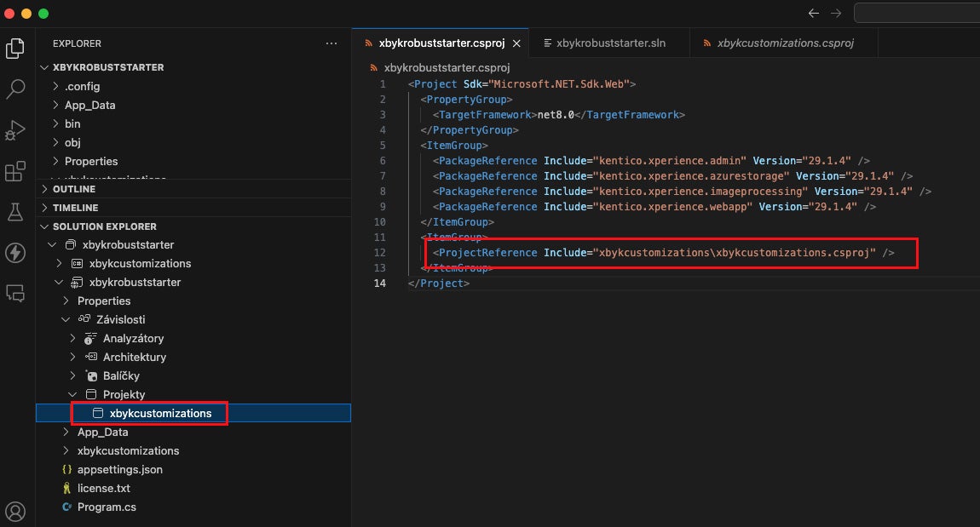
Task: Click inside the top search box
Action: click(x=916, y=13)
